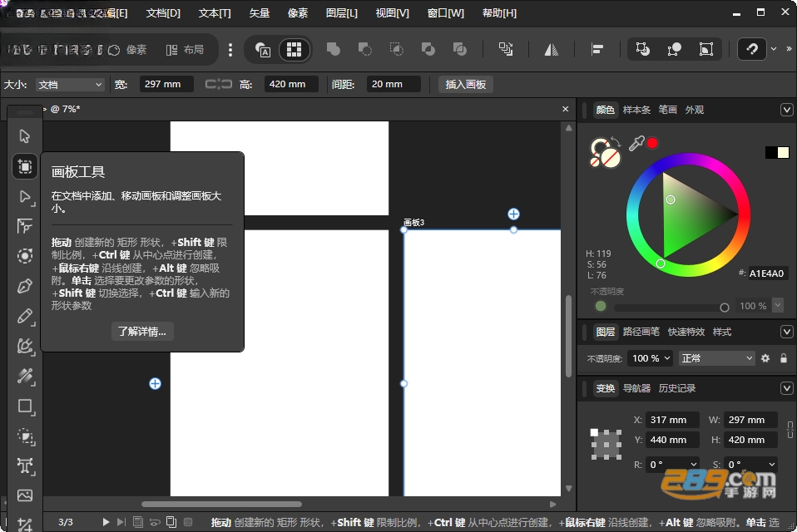Click the Subtract boolean operation icon
The image size is (797, 532).
pos(365,49)
